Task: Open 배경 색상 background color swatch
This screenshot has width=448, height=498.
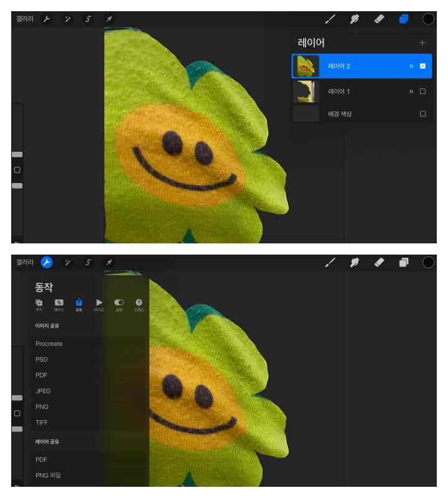Action: [306, 114]
